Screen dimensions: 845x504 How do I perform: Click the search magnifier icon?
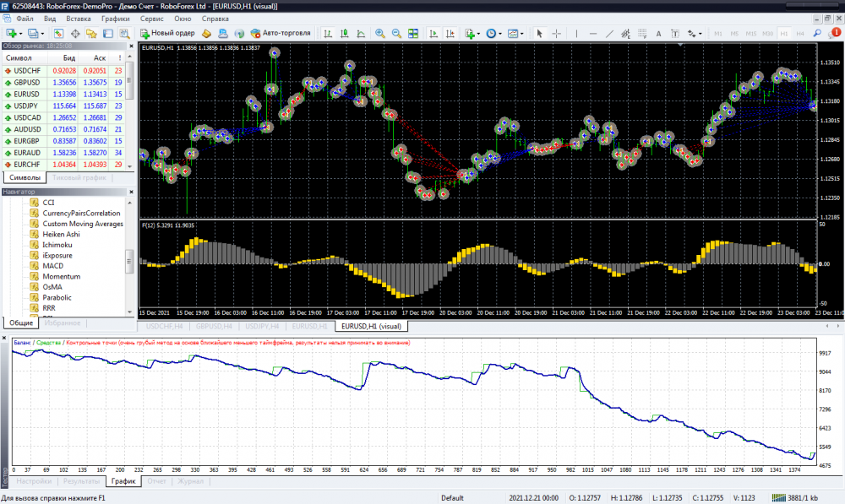[x=817, y=34]
